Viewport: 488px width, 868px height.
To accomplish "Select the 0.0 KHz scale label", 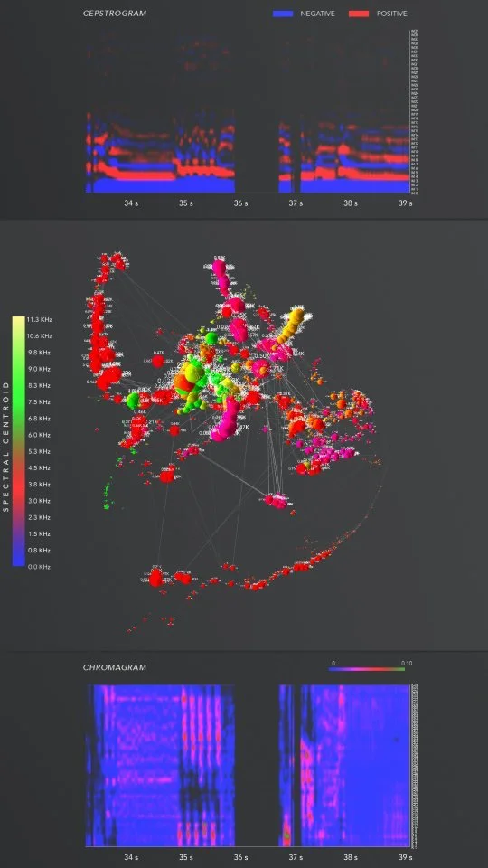I will [x=39, y=567].
